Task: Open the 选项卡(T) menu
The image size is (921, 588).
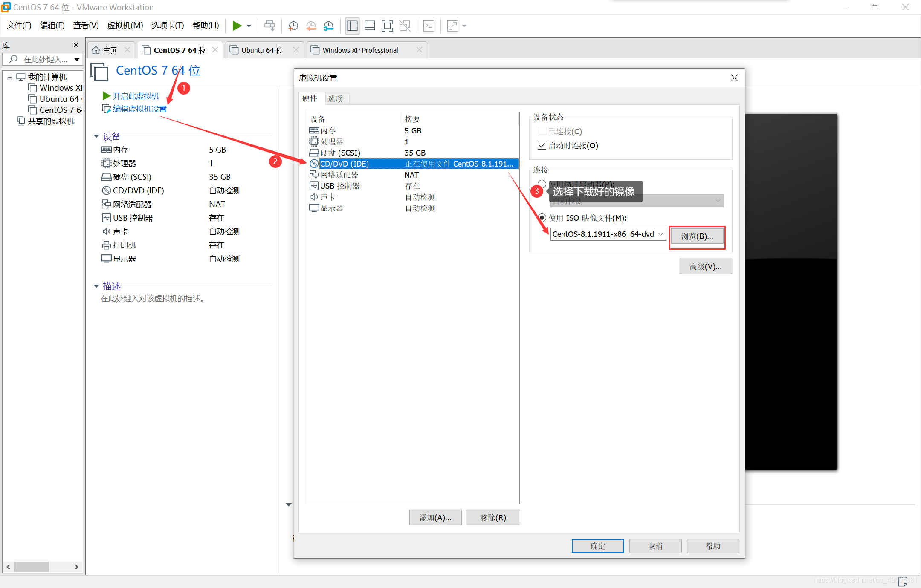Action: pyautogui.click(x=168, y=26)
